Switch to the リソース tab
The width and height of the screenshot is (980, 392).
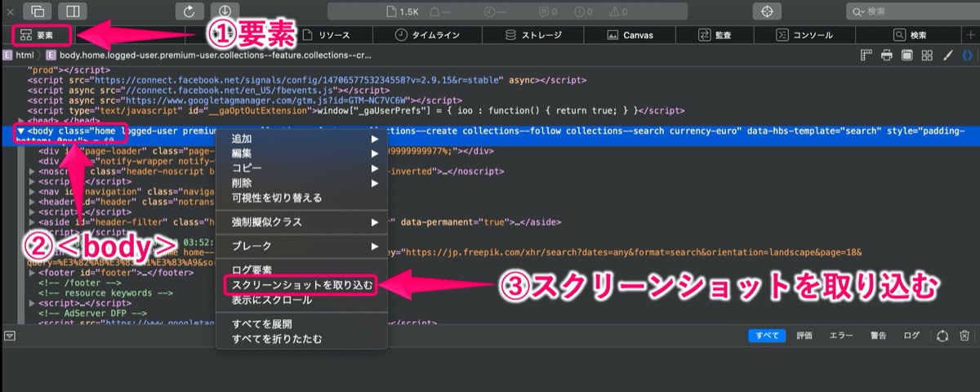tap(327, 35)
